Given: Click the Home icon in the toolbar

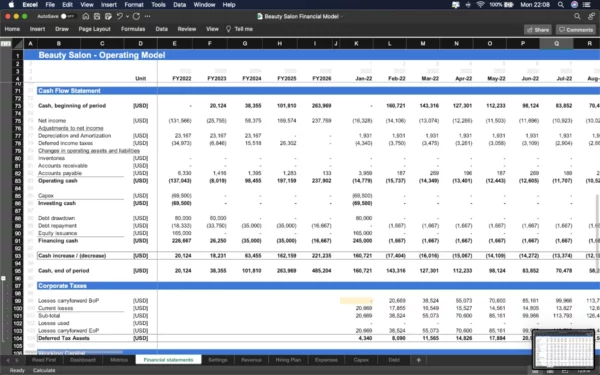Looking at the screenshot, I should click(86, 16).
